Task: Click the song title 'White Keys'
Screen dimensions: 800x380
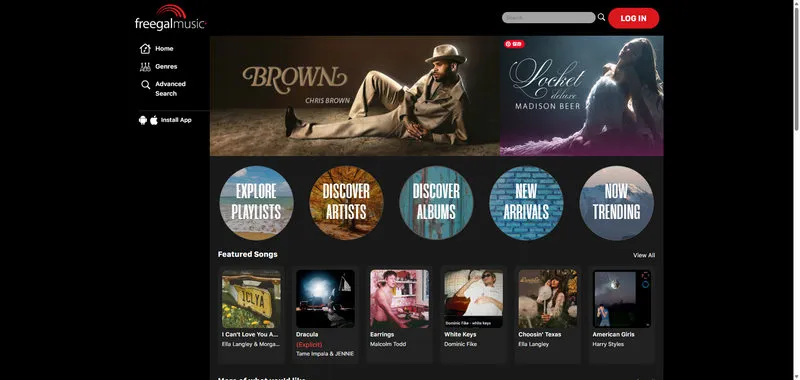Action: (x=460, y=335)
